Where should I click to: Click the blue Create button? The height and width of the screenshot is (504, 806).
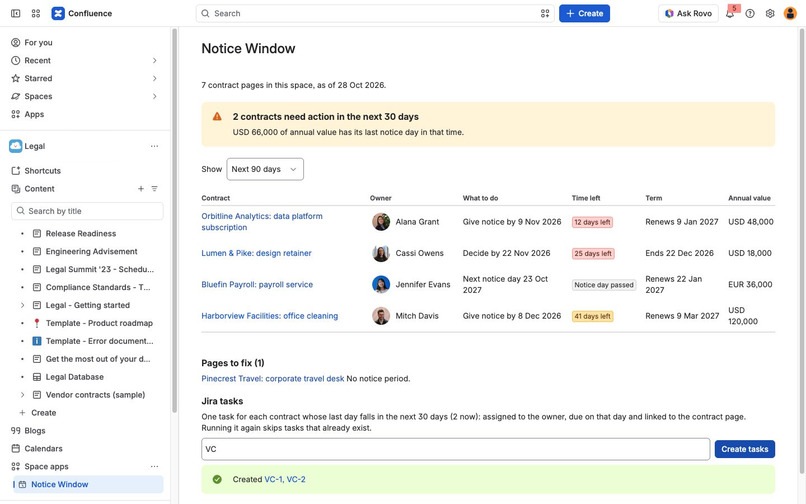(x=584, y=13)
